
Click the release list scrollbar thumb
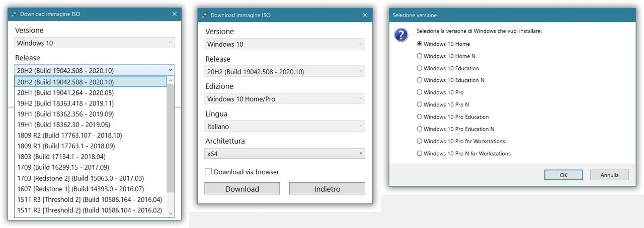(x=171, y=138)
